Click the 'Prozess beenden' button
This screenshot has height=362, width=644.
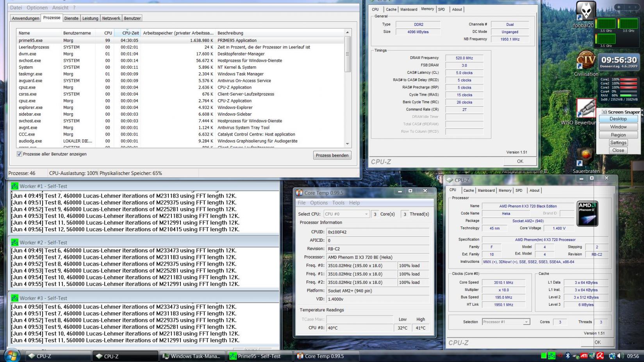tap(332, 155)
